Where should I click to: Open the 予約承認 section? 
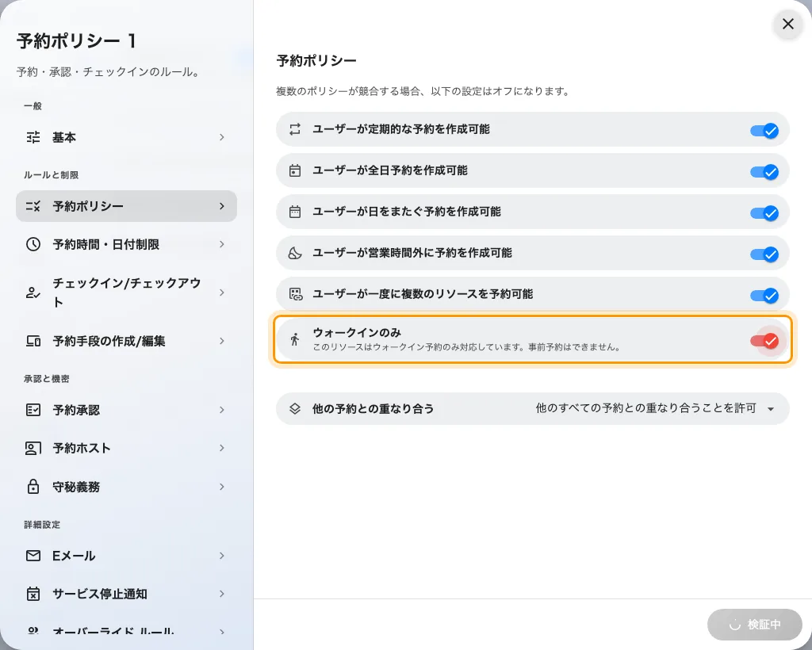[126, 410]
